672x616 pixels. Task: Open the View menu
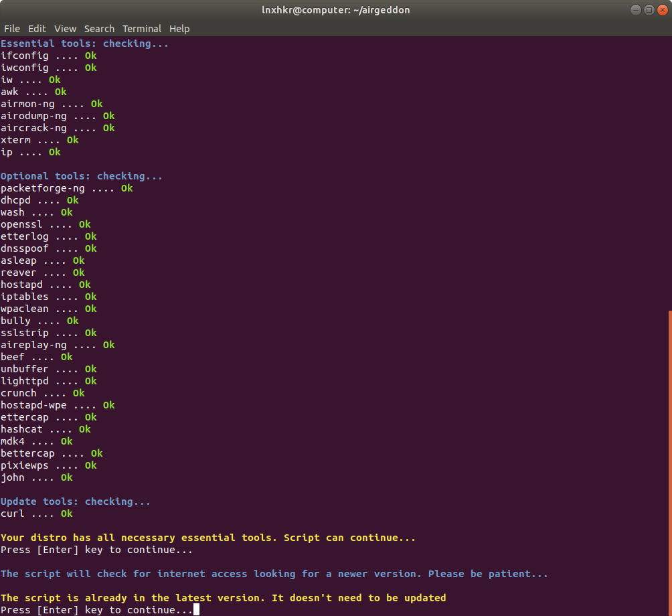[65, 29]
